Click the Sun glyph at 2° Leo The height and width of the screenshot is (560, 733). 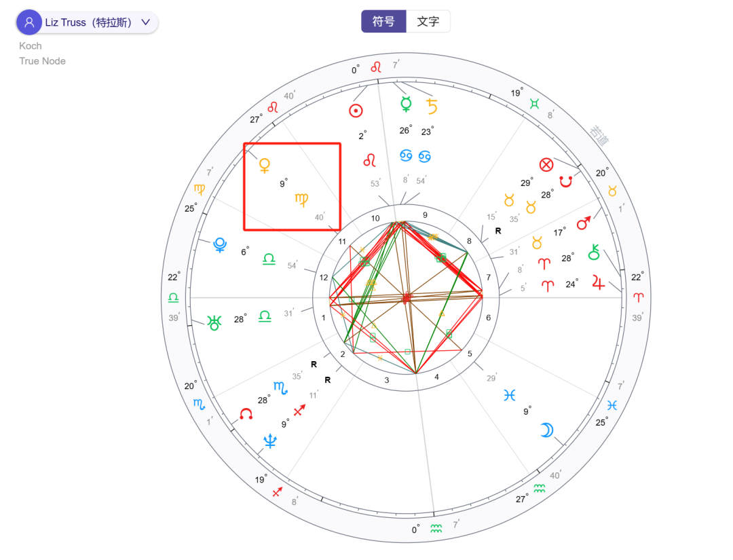click(356, 111)
